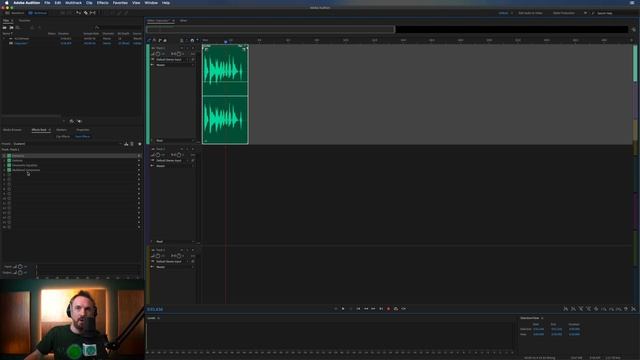Click the Rewind transport button
This screenshot has height=360, width=640.
click(366, 309)
